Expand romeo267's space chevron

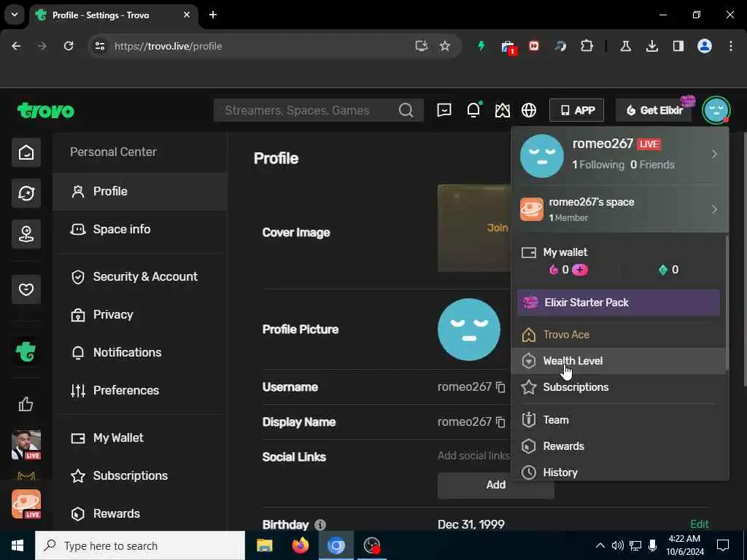tap(714, 209)
